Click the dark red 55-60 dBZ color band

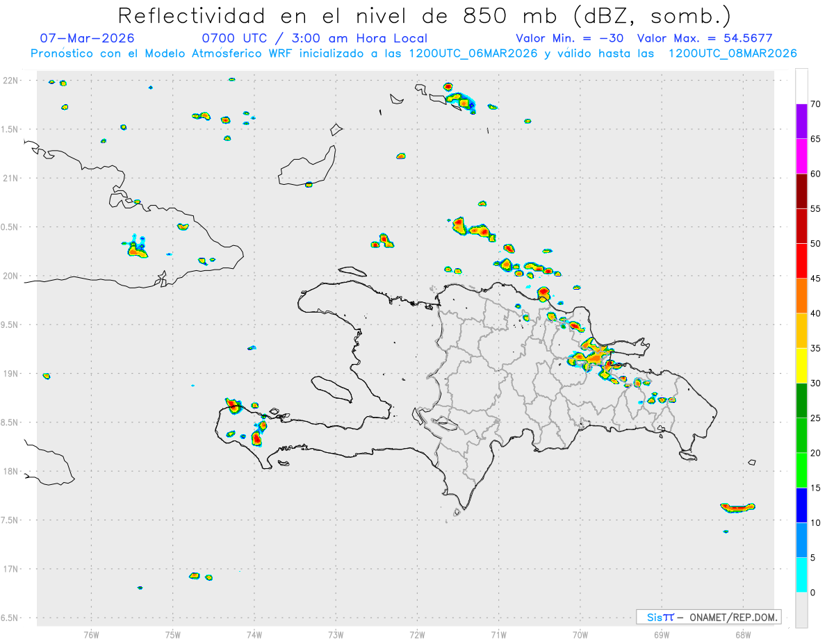point(801,191)
